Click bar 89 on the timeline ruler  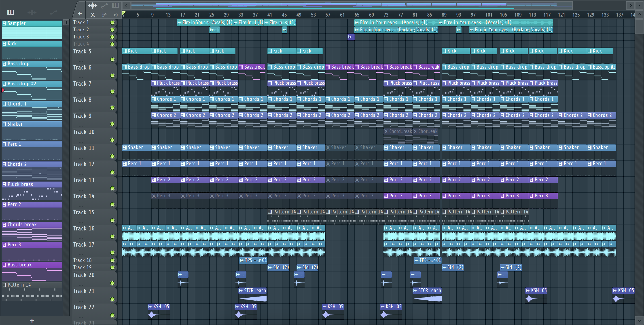point(444,15)
